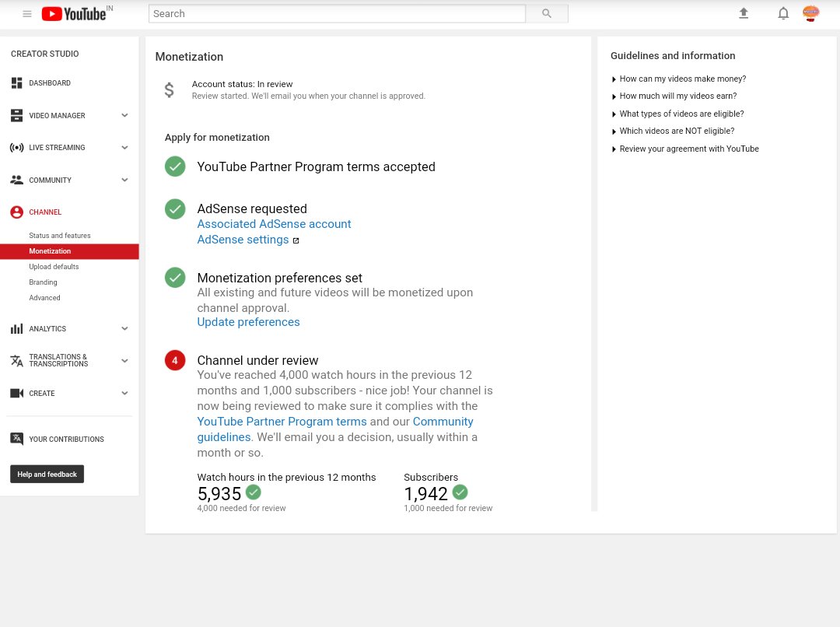Open YouTube Partner Program terms link
The height and width of the screenshot is (627, 840).
tap(282, 422)
